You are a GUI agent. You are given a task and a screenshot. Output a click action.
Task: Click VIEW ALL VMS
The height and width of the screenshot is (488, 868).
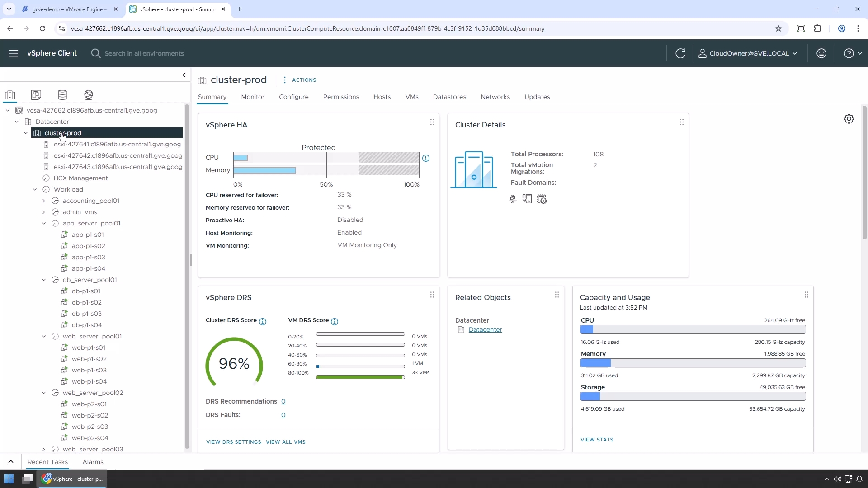click(286, 442)
